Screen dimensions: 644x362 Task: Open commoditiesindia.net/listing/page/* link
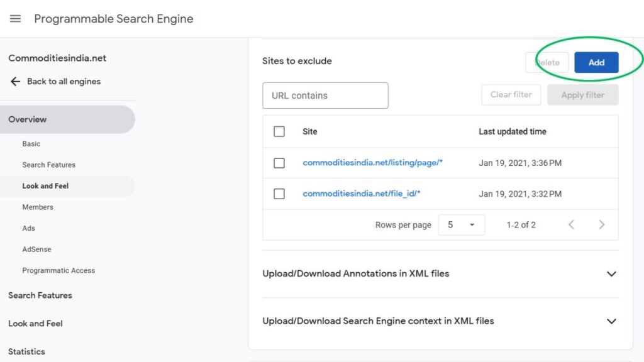click(372, 163)
